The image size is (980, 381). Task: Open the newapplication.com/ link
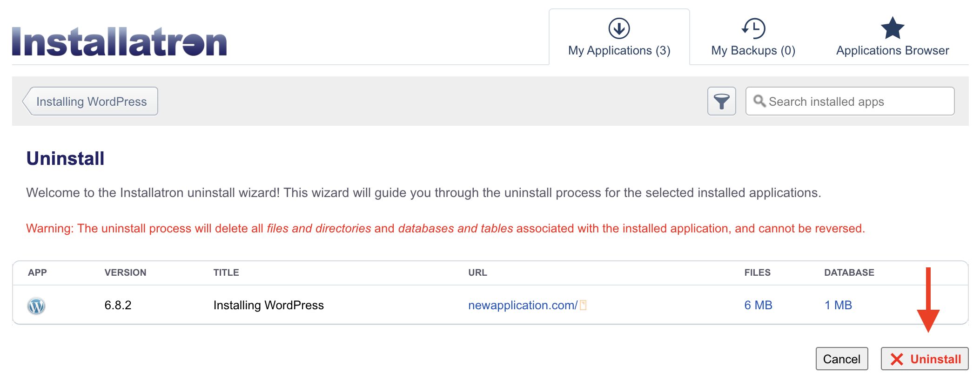(x=522, y=305)
